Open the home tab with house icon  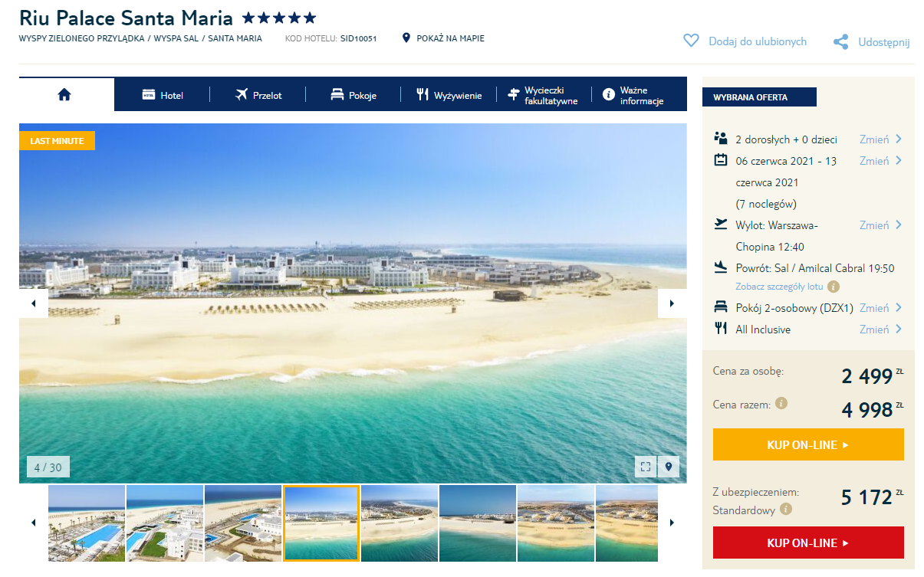click(64, 94)
